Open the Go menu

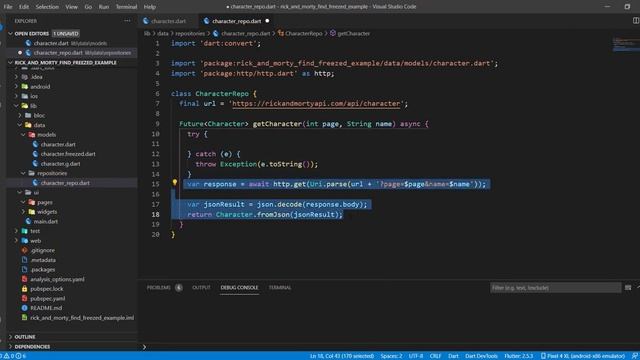[x=88, y=7]
